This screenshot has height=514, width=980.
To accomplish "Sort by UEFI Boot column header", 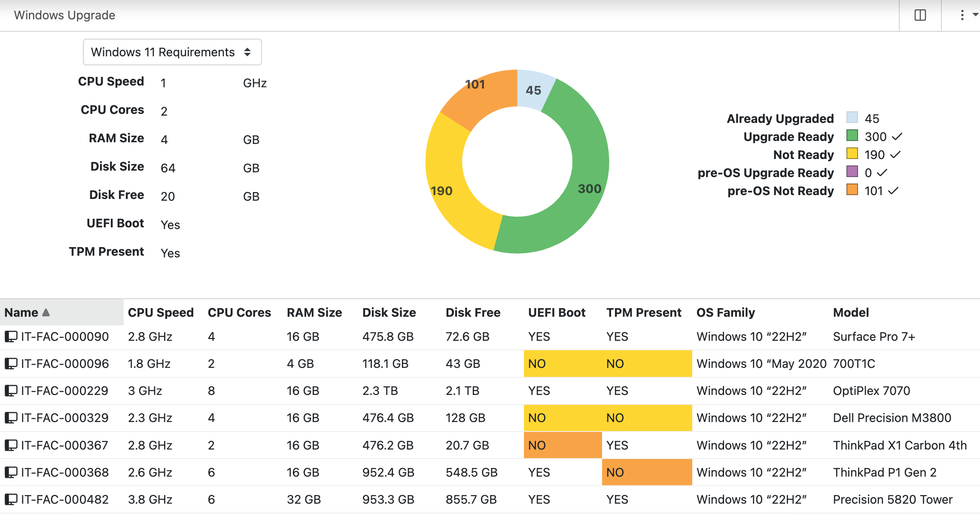I will click(x=557, y=312).
